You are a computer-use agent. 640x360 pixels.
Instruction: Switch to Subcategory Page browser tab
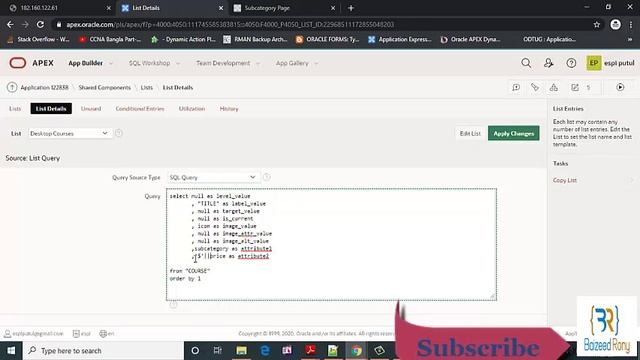284,8
